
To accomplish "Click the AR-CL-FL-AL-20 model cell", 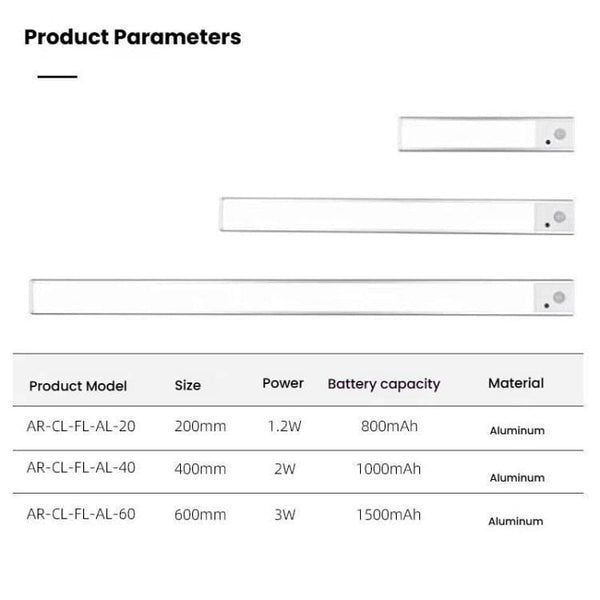I will click(81, 426).
